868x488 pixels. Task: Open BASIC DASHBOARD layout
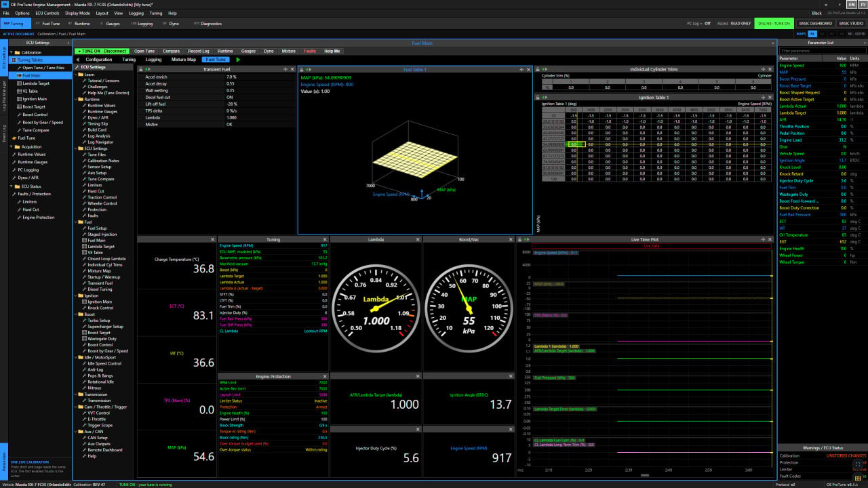816,23
